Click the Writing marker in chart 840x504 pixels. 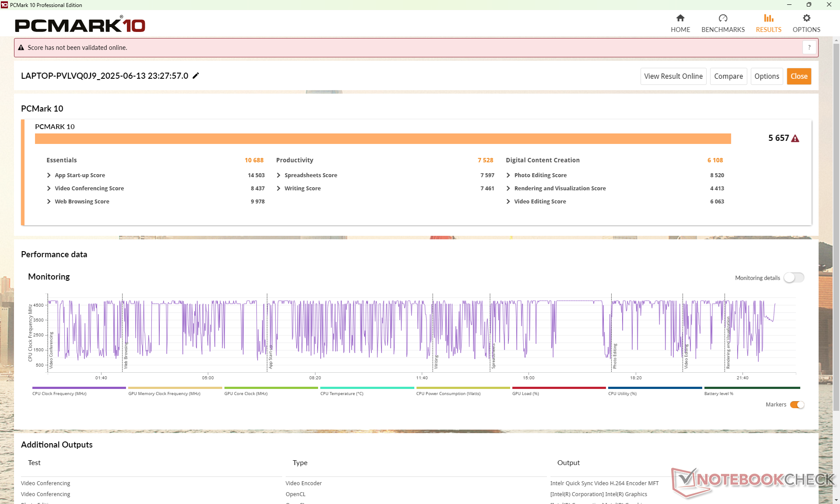436,362
